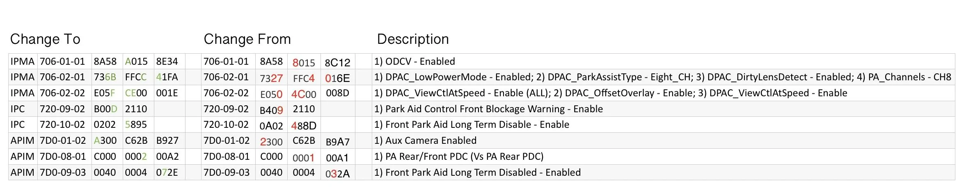Click the cell with value 00A2
This screenshot has width=980, height=195.
167,157
